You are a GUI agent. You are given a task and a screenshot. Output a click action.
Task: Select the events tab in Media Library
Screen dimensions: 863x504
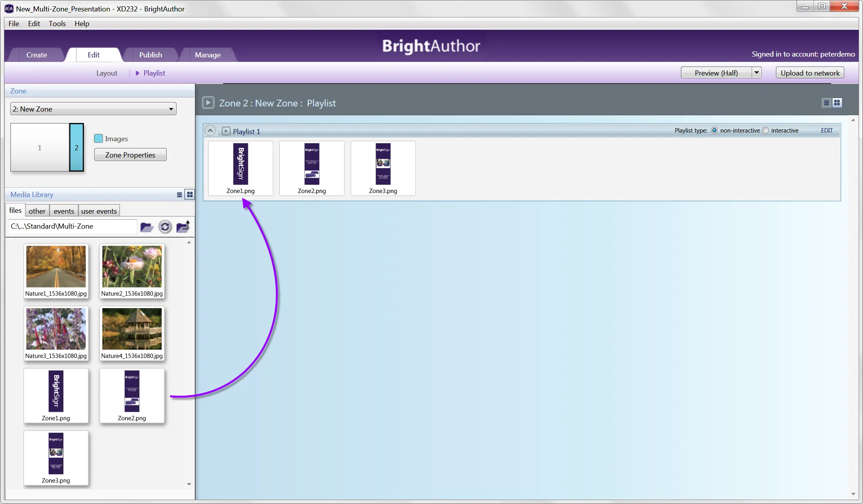click(64, 211)
